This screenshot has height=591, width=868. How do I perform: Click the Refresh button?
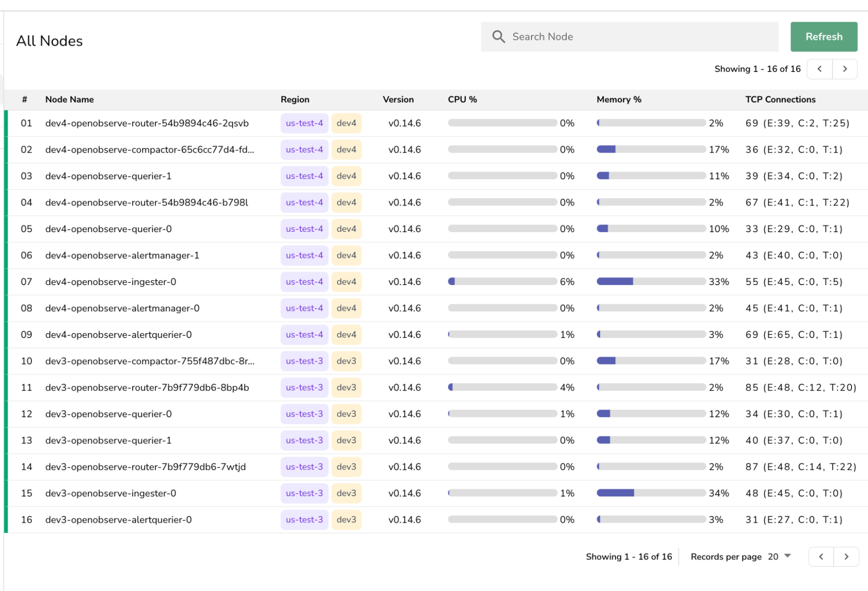point(823,37)
